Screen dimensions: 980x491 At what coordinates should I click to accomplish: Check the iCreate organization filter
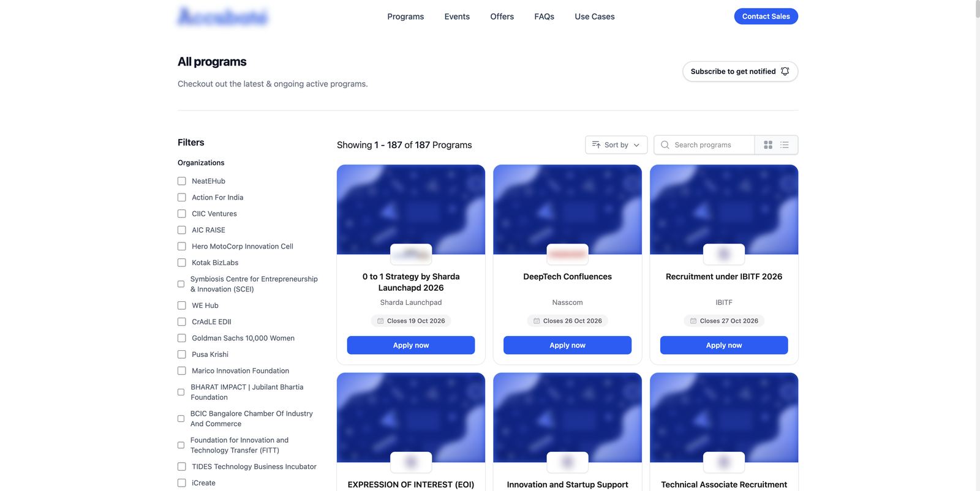[182, 483]
